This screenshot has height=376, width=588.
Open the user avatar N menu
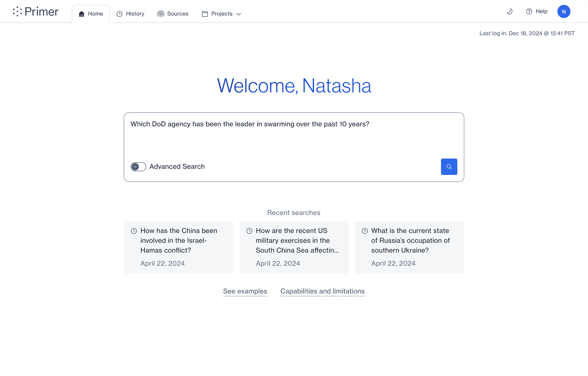(x=564, y=11)
